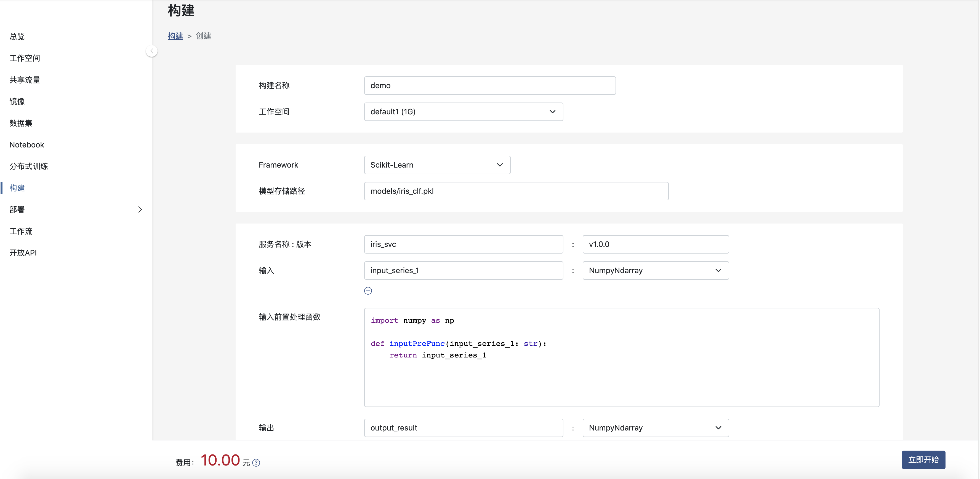Open 开放API in the sidebar
Screen dimensions: 980x479
point(23,253)
